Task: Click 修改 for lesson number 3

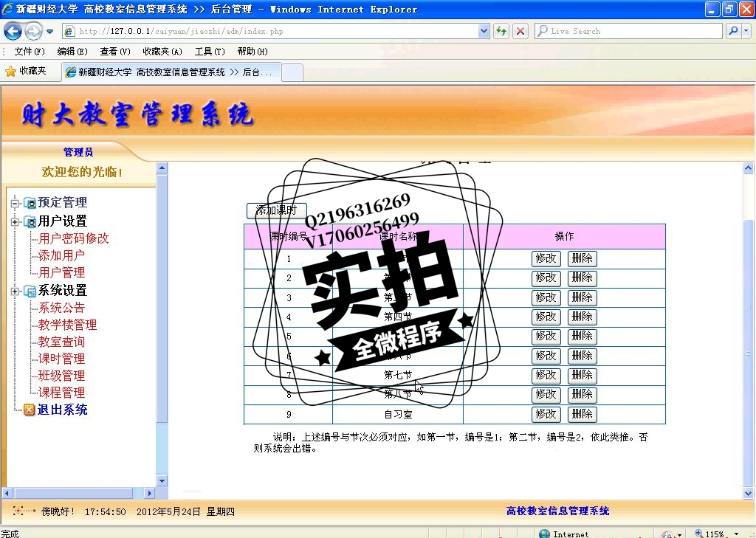Action: click(546, 297)
